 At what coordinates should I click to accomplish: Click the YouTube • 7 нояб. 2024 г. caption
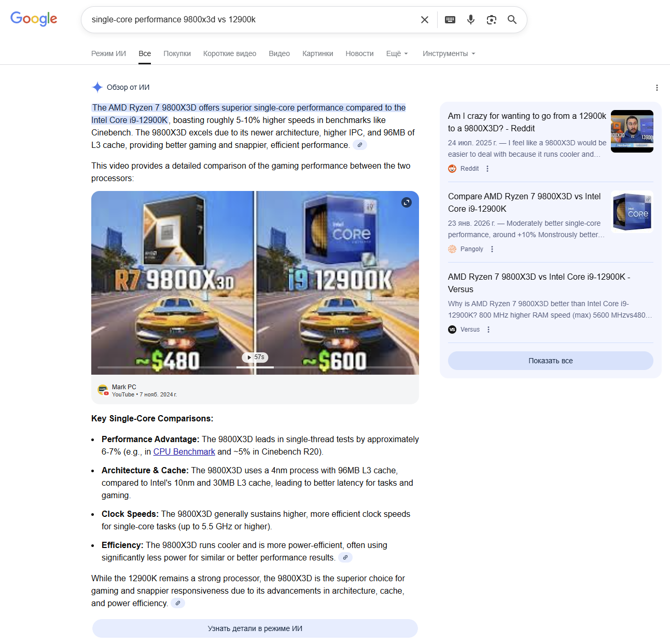[144, 395]
